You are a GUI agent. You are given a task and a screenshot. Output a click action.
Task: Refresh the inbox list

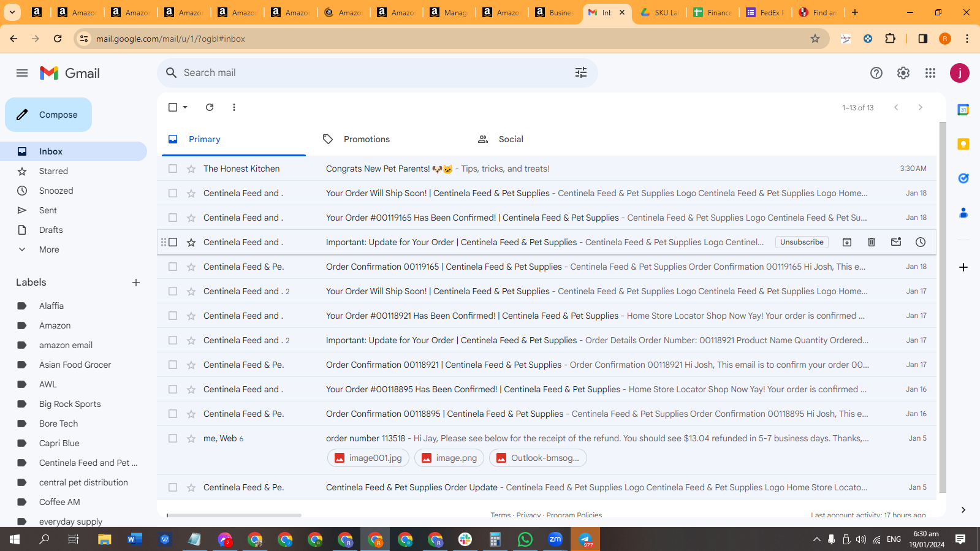click(210, 107)
